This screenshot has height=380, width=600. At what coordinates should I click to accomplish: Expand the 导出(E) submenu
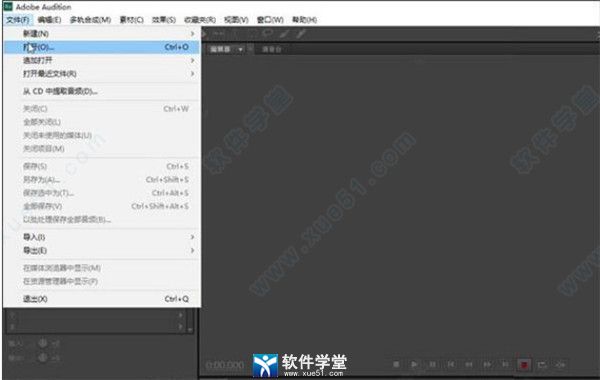tap(101, 250)
